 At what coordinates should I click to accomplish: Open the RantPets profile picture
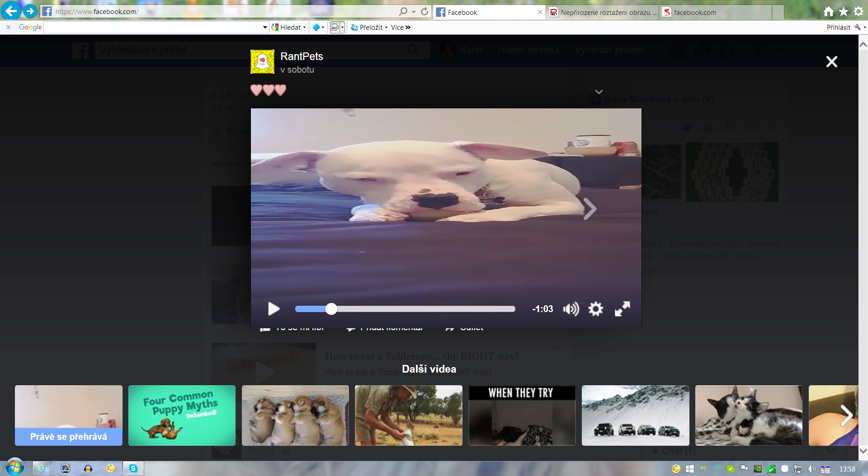click(x=262, y=61)
